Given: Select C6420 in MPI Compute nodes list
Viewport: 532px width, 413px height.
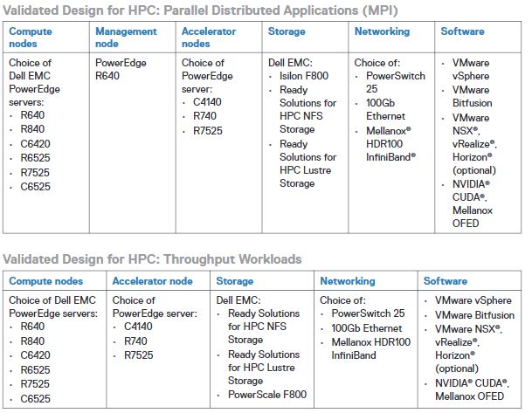Looking at the screenshot, I should 35,143.
